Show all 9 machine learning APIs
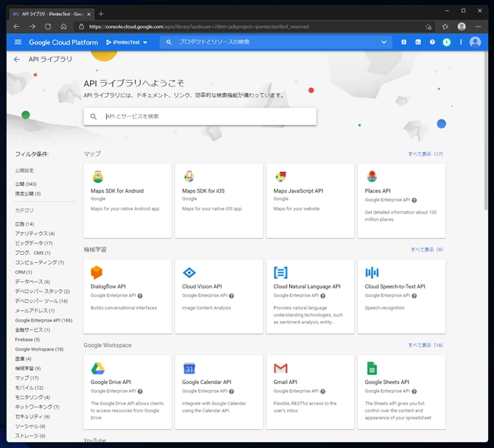Screen dimensions: 494x448 pyautogui.click(x=426, y=250)
